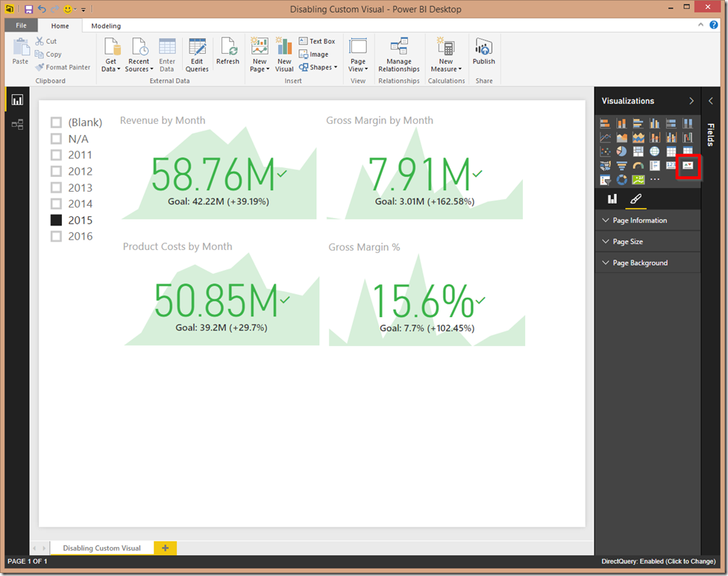Image resolution: width=728 pixels, height=576 pixels.
Task: Click the Undo arrow in title bar
Action: point(42,9)
